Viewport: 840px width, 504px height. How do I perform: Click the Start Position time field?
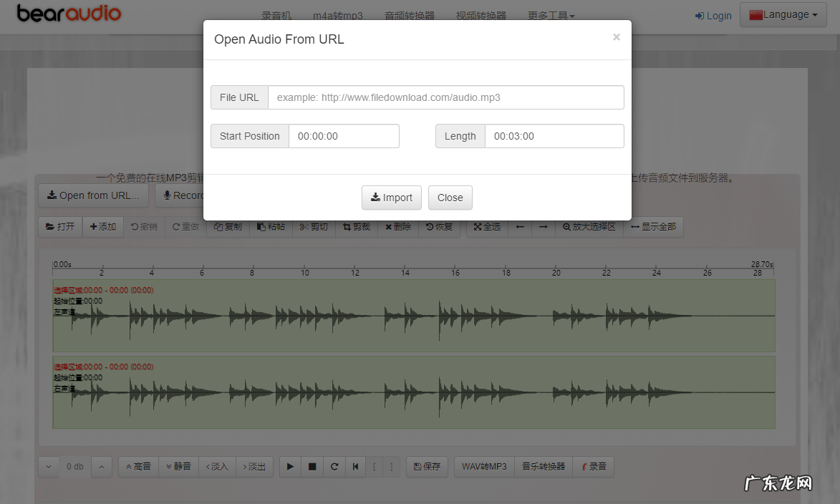pyautogui.click(x=344, y=136)
